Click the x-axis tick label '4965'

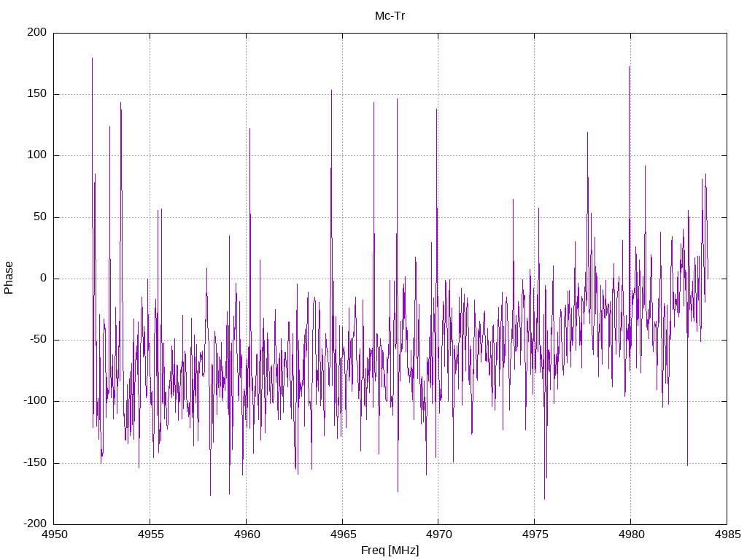343,534
